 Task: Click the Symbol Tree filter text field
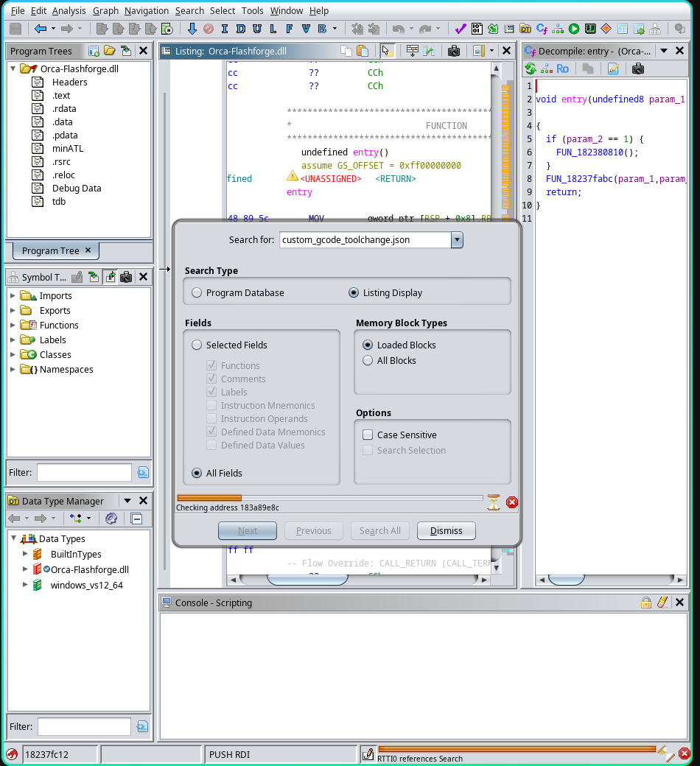coord(84,472)
